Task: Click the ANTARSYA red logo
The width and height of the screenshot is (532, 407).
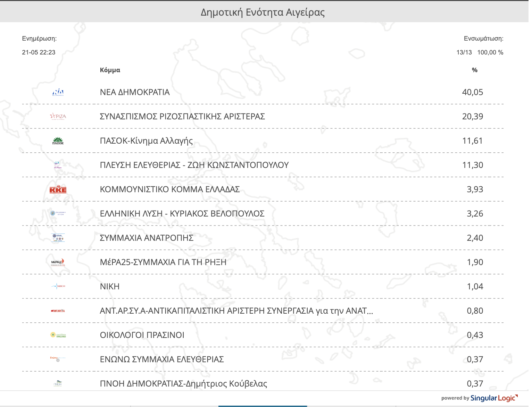Action: point(58,311)
